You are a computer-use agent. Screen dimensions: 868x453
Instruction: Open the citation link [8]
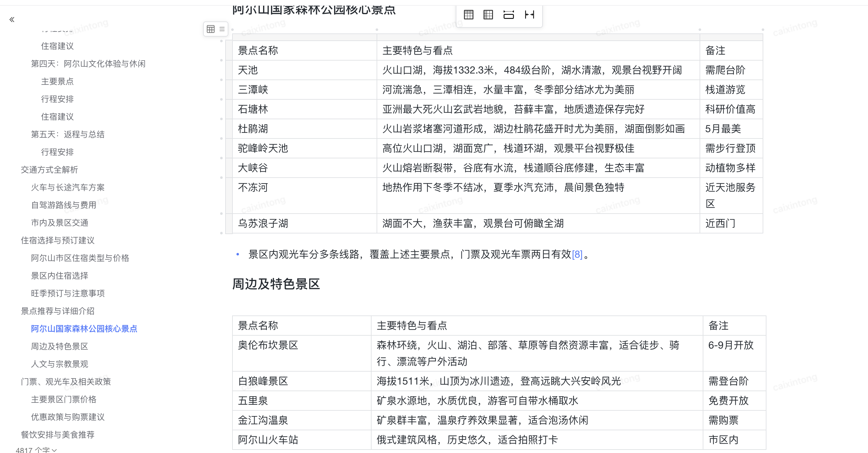tap(578, 255)
